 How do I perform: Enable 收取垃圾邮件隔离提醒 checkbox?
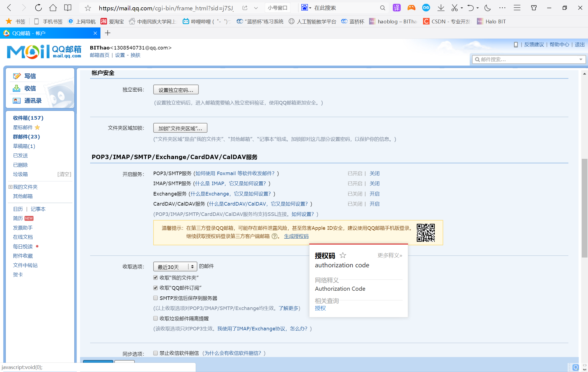pyautogui.click(x=155, y=318)
